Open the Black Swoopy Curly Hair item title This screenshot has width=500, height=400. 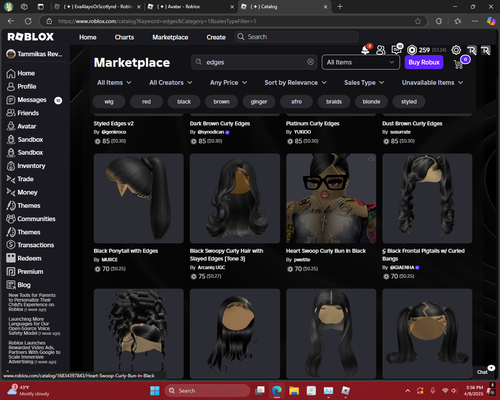(227, 255)
